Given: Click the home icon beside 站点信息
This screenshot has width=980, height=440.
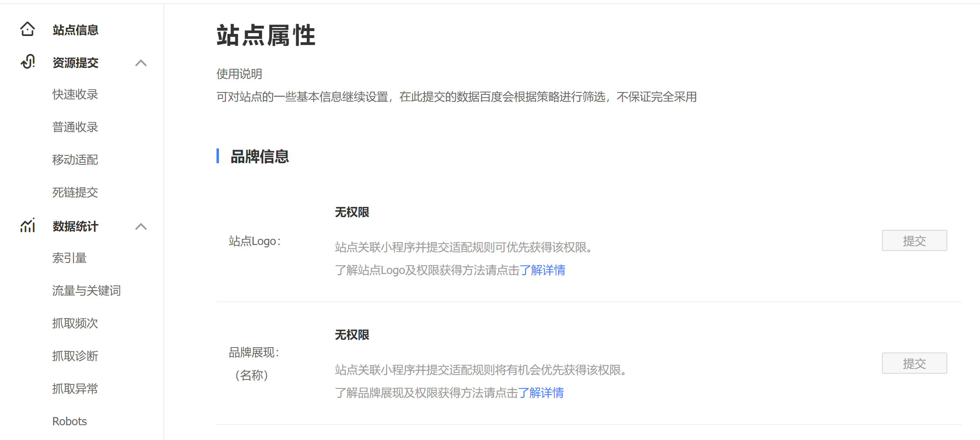Looking at the screenshot, I should pyautogui.click(x=27, y=29).
